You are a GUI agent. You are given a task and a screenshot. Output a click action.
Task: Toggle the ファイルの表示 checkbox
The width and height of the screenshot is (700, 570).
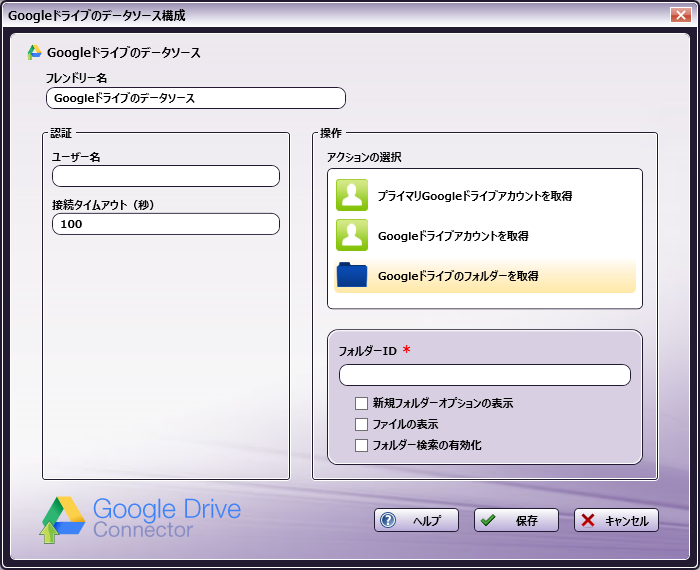(x=361, y=424)
